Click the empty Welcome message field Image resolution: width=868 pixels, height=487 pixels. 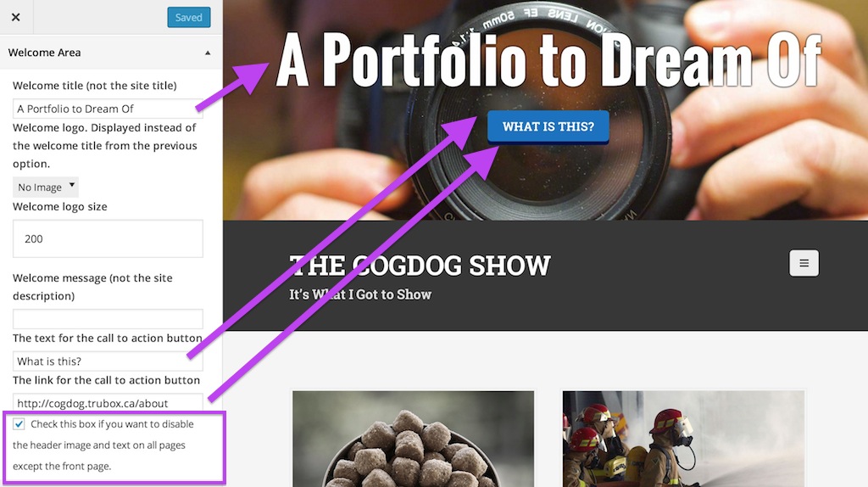[x=108, y=319]
